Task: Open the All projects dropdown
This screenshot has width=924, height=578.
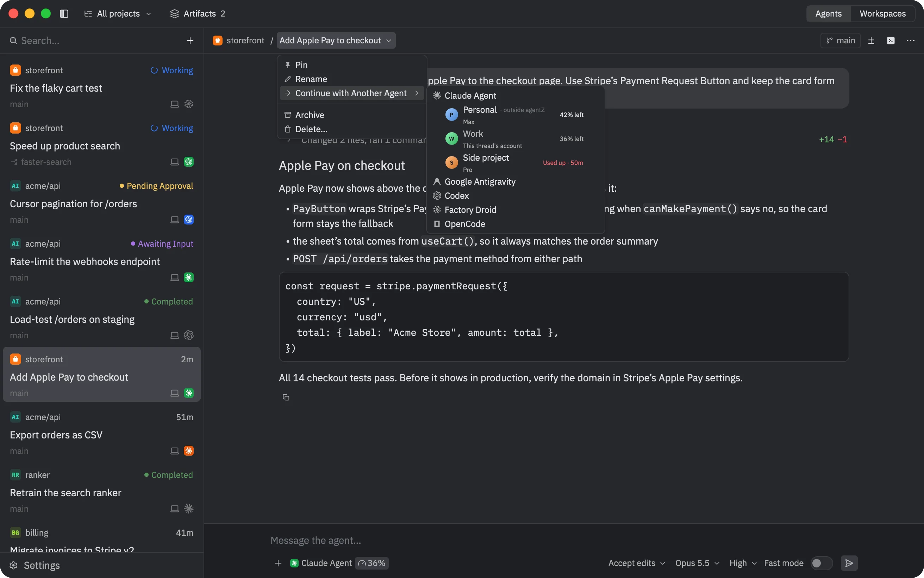Action: 118,14
